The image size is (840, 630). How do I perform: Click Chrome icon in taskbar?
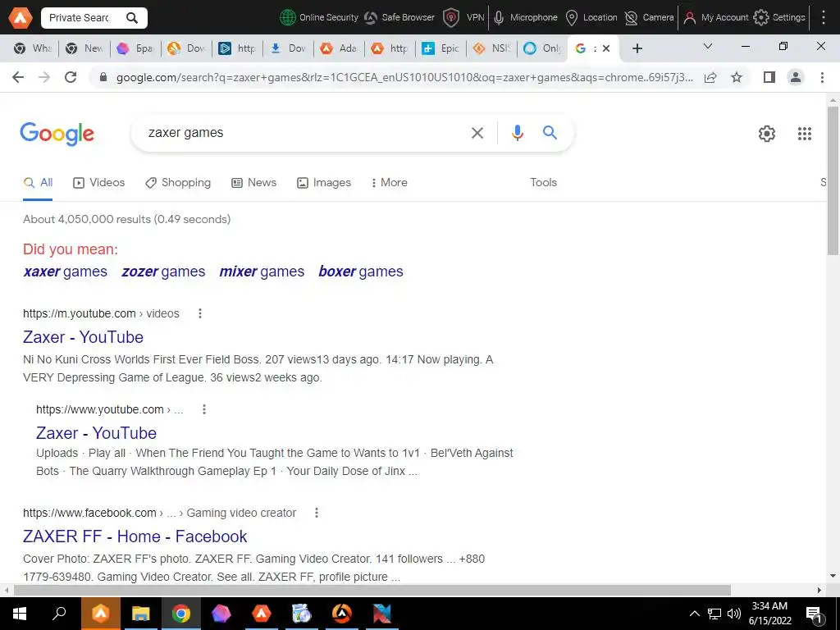click(181, 614)
